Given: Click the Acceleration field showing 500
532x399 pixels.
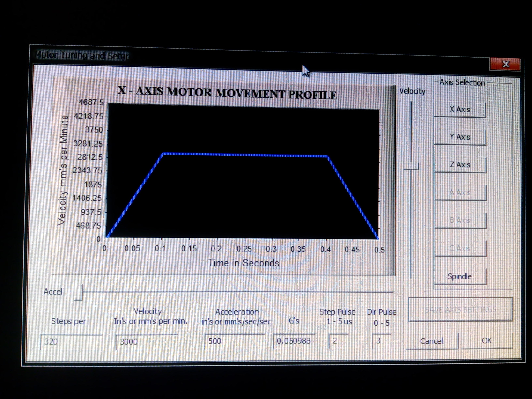Looking at the screenshot, I should click(235, 341).
